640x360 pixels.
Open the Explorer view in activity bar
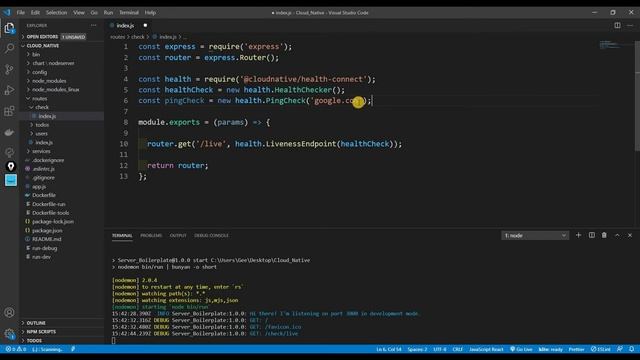coord(9,28)
